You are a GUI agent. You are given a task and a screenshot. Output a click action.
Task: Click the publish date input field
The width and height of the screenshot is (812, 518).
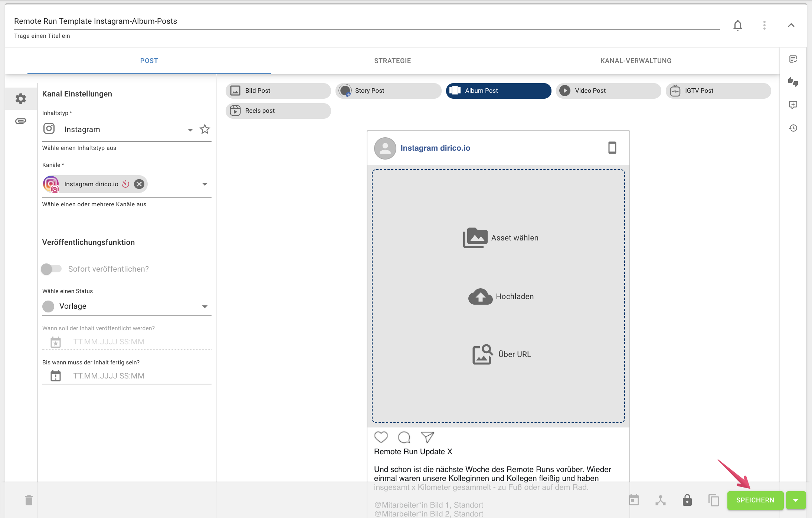(x=127, y=342)
